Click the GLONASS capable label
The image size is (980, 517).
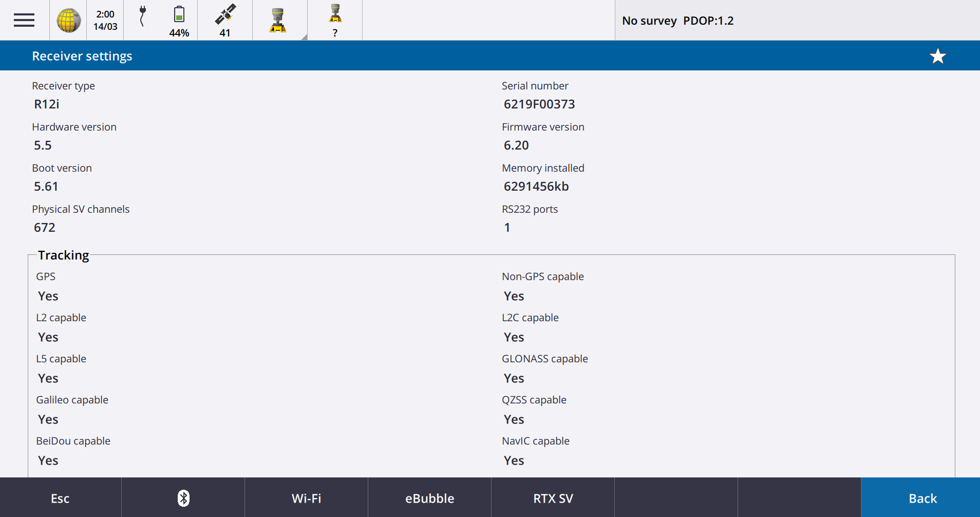[545, 359]
